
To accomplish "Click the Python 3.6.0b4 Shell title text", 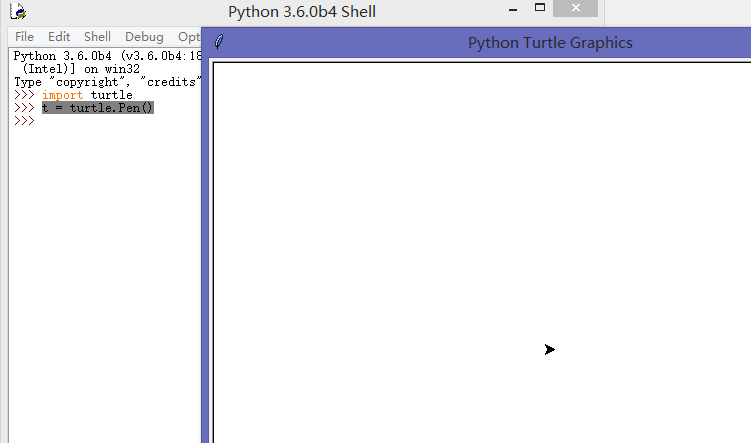I will point(302,11).
